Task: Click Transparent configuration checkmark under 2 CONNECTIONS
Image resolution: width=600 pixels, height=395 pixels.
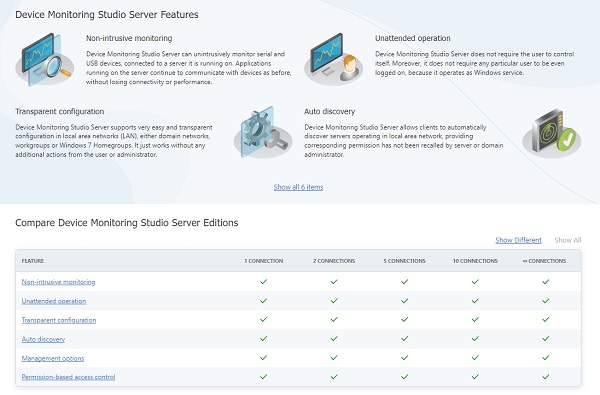Action: tap(334, 319)
